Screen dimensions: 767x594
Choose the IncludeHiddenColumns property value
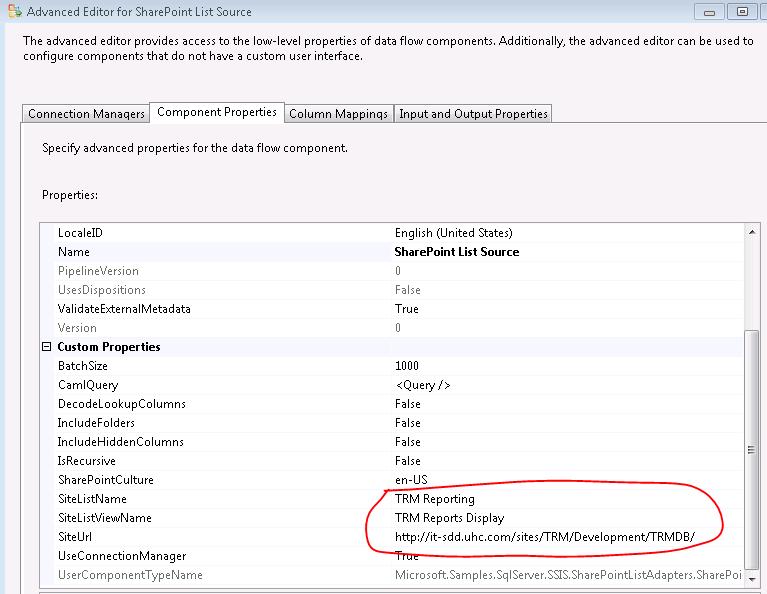tap(408, 442)
